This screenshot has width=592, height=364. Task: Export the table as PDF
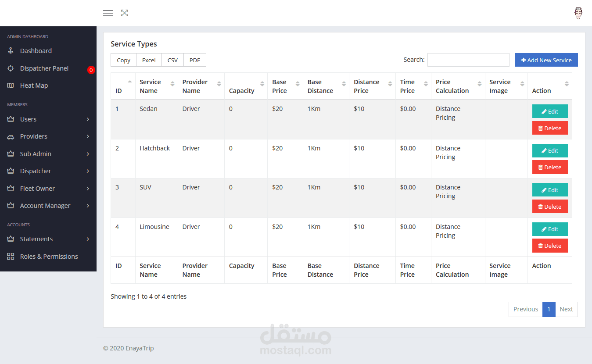click(x=195, y=60)
